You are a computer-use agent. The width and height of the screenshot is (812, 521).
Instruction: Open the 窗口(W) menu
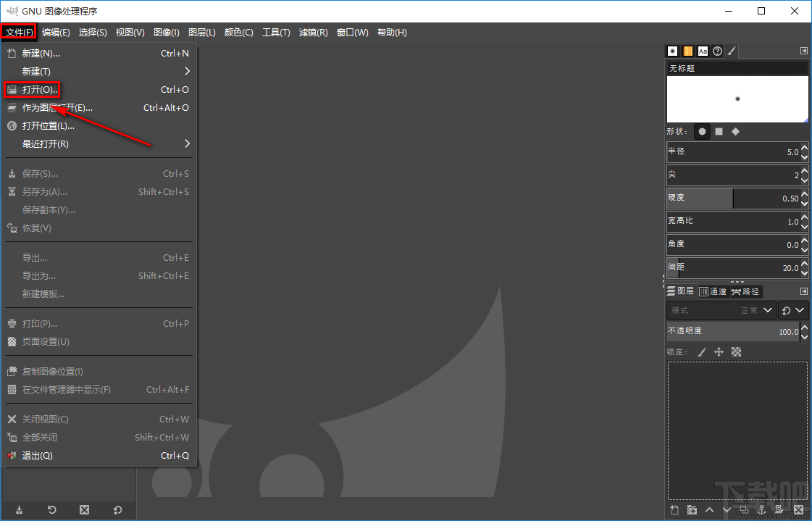[352, 32]
